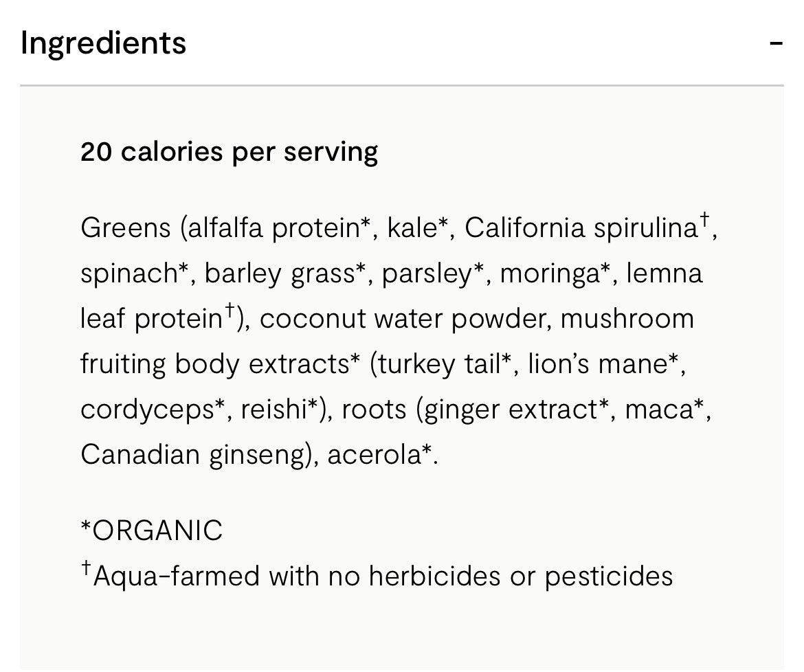Screen dimensions: 804x672
Task: Click the "barley grass" ingredient
Action: 280,273
